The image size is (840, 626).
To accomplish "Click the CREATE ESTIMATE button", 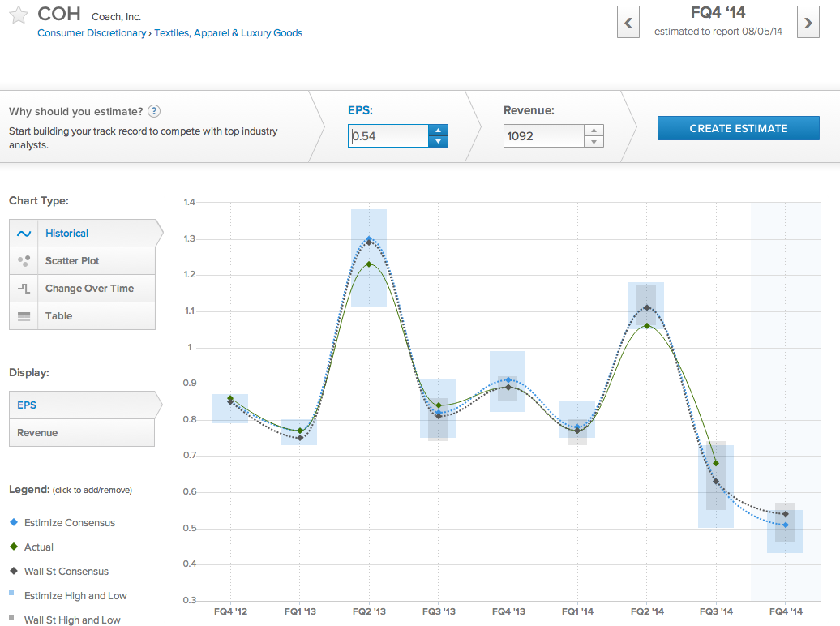I will coord(738,128).
